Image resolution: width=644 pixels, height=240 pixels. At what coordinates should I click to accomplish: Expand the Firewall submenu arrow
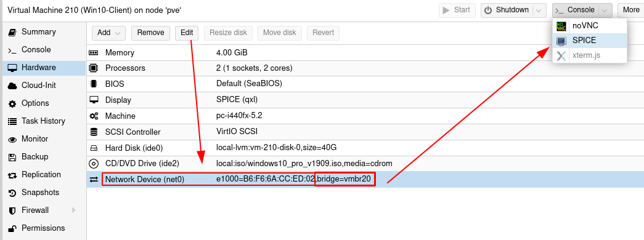pos(74,210)
